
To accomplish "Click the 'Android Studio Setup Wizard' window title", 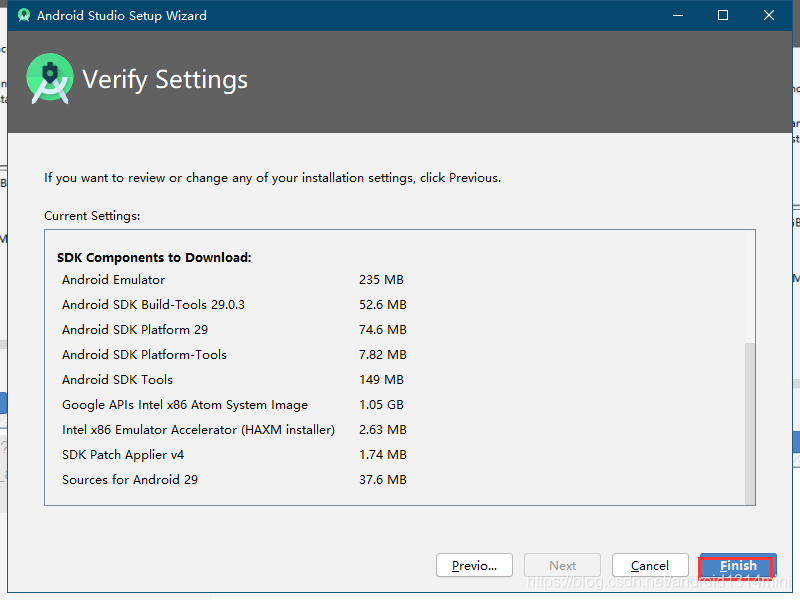I will coord(121,16).
